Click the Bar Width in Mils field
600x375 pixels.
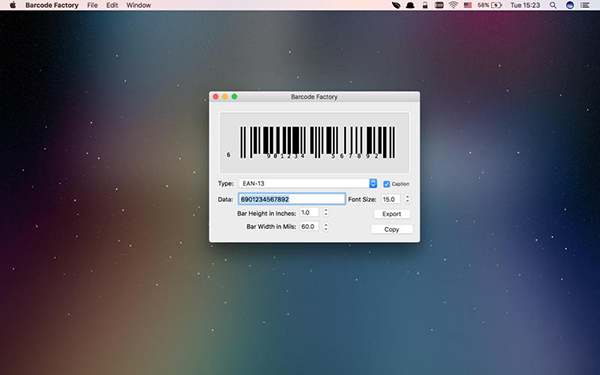click(309, 227)
